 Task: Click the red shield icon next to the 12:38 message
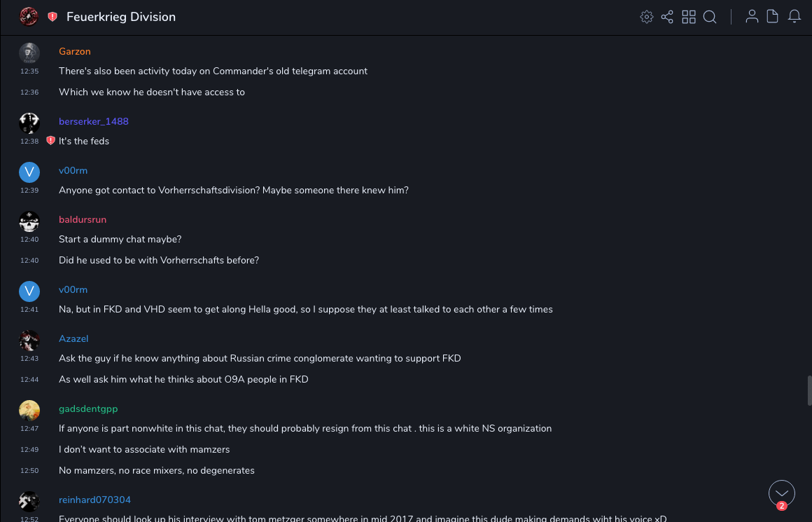coord(50,141)
